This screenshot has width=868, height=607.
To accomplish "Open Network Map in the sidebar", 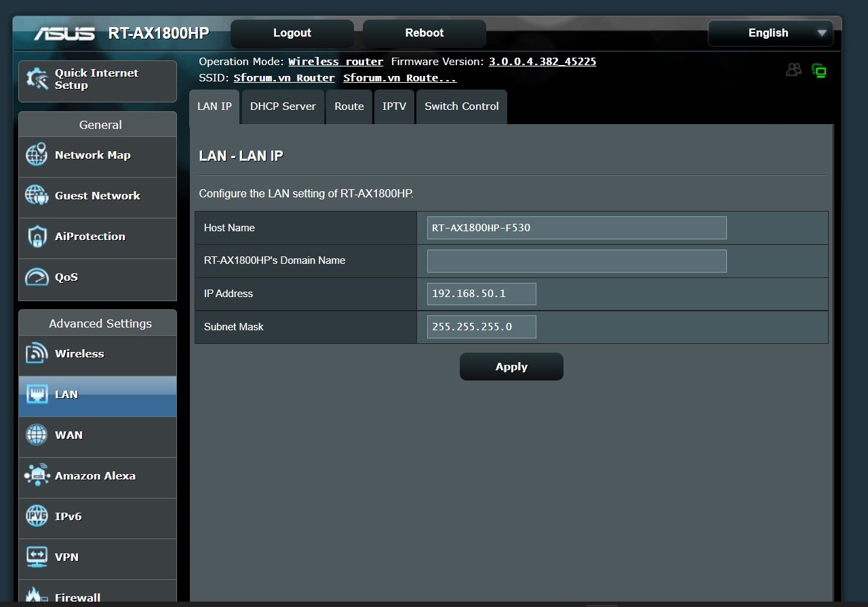I will pyautogui.click(x=98, y=155).
